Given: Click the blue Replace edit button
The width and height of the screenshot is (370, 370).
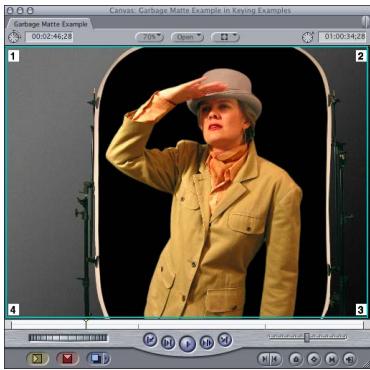Looking at the screenshot, I should tap(95, 359).
